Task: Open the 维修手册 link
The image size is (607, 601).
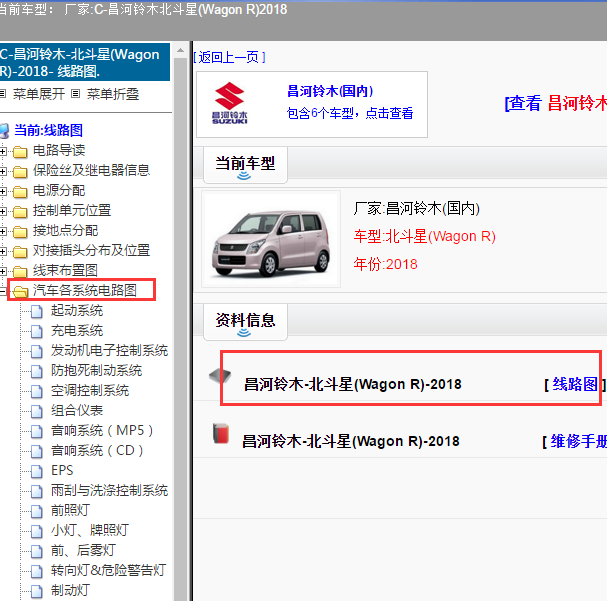Action: tap(578, 441)
